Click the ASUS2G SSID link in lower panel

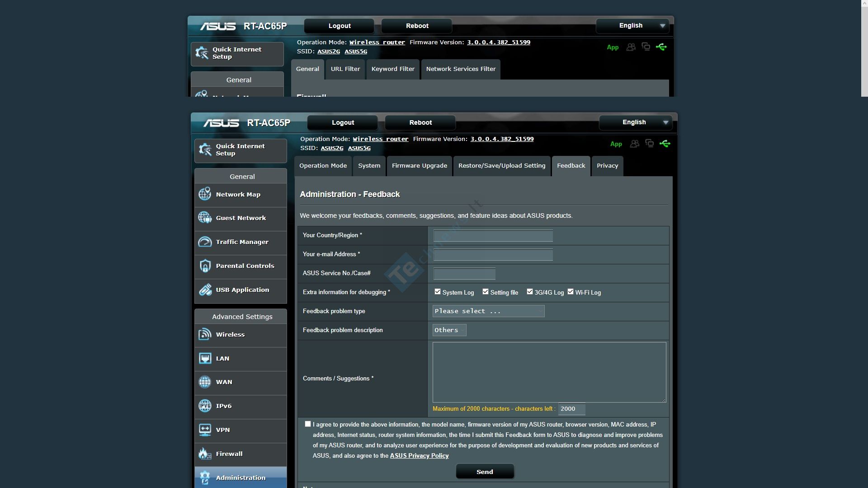pyautogui.click(x=332, y=148)
